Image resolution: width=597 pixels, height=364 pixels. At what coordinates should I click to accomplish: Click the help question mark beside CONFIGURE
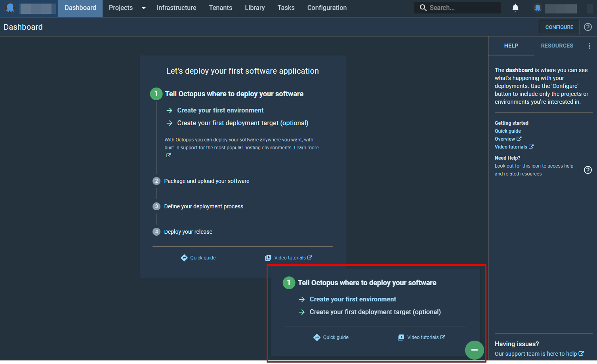tap(588, 27)
